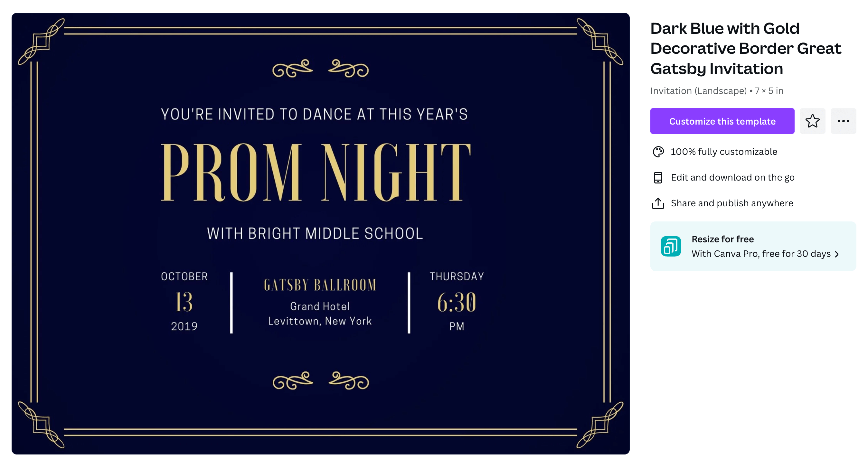Click the Gatsby Ballroom text in preview
The image size is (868, 468).
(x=320, y=285)
